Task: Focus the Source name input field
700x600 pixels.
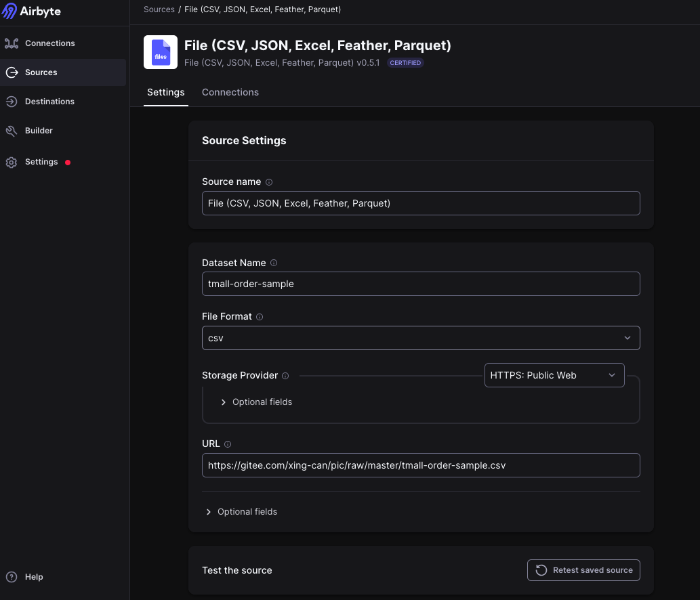Action: (421, 203)
